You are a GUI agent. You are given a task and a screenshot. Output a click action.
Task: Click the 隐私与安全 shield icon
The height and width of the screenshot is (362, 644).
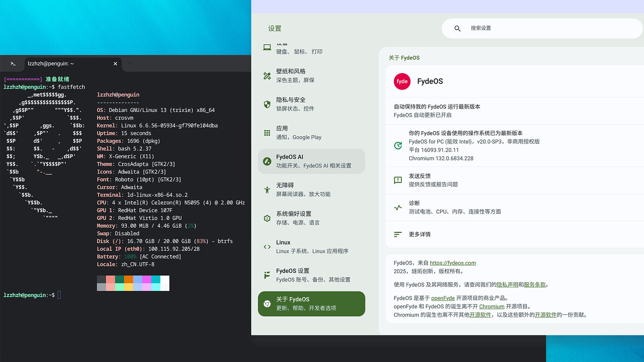(x=267, y=104)
